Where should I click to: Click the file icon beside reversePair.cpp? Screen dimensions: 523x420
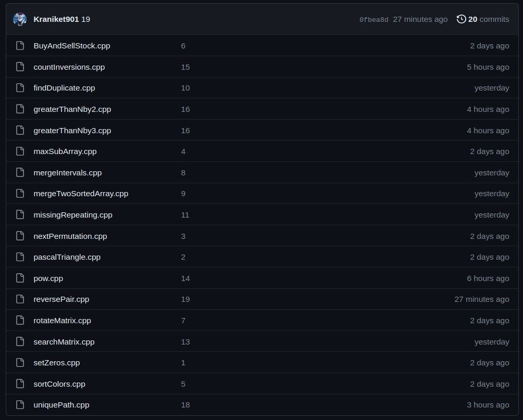(x=20, y=299)
